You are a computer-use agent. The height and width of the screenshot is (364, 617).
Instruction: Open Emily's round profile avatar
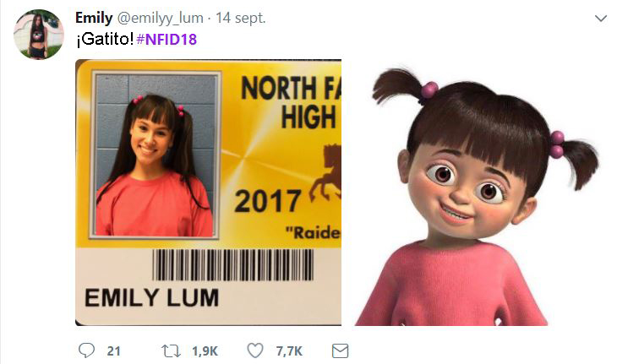tap(39, 35)
